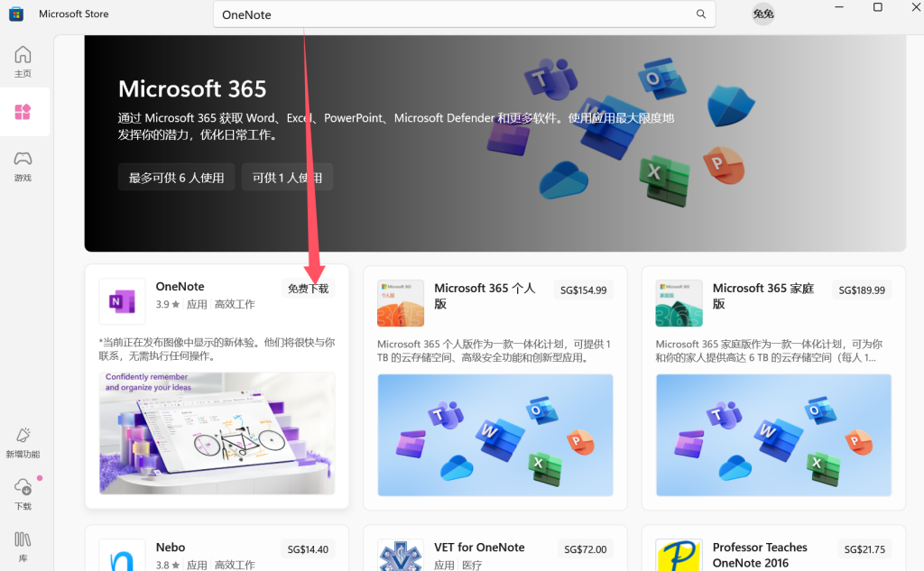Click the VET for OneNote title
924x571 pixels.
click(479, 548)
